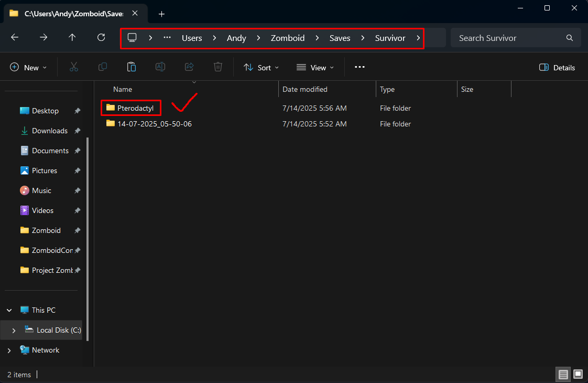The image size is (588, 383).
Task: Paste from clipboard using the paste icon
Action: pyautogui.click(x=132, y=67)
